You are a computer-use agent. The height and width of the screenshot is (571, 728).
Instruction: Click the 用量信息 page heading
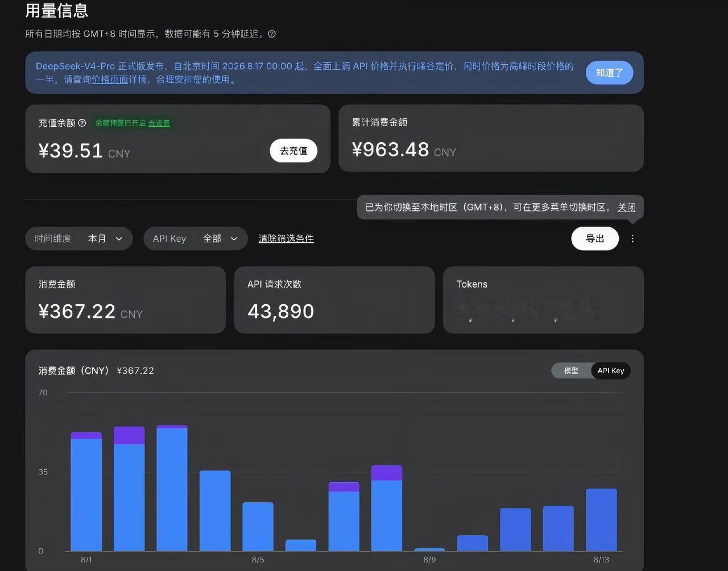click(x=57, y=10)
